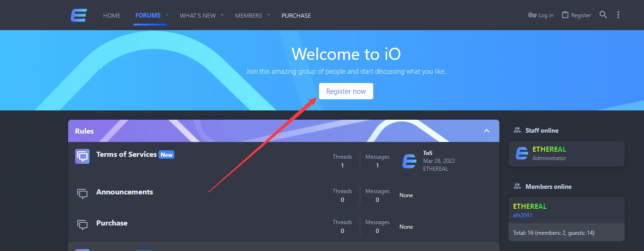Open the Announcements forum title
Viewport: 644px width, 251px height.
124,192
